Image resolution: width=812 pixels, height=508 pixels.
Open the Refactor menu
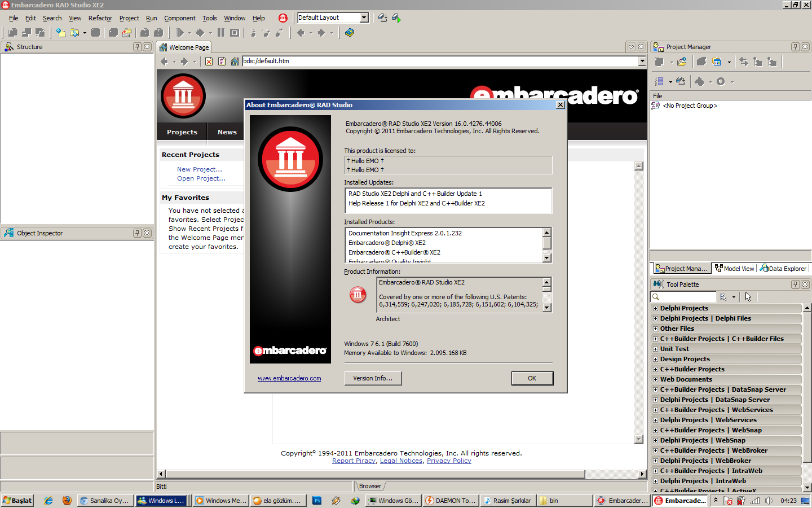[100, 18]
